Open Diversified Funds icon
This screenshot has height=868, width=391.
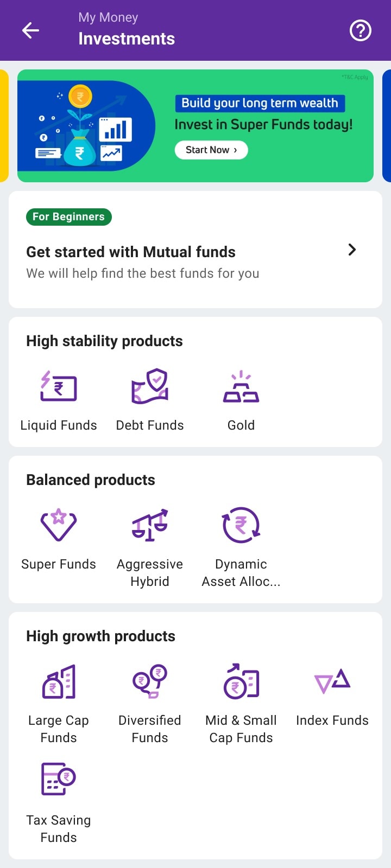pos(150,681)
